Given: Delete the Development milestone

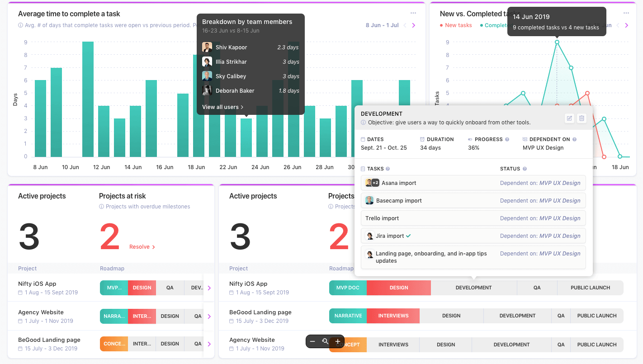Looking at the screenshot, I should [582, 118].
